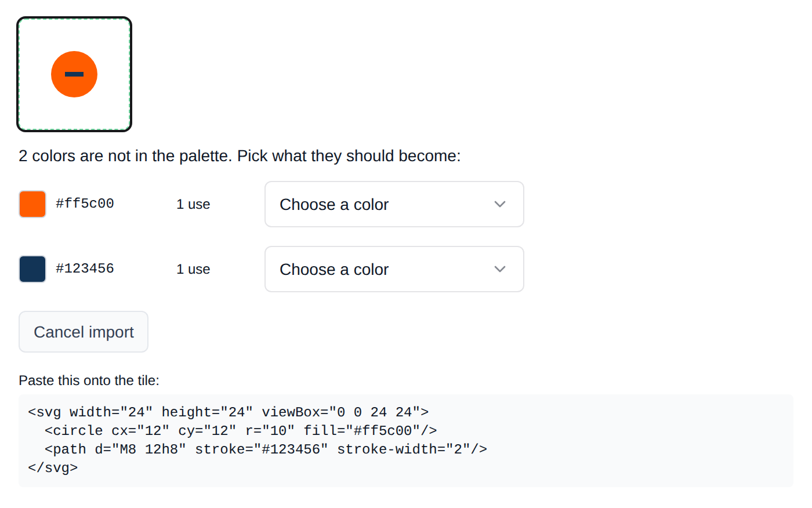This screenshot has height=508, width=812.
Task: Select the dashed tile preview box
Action: point(74,74)
